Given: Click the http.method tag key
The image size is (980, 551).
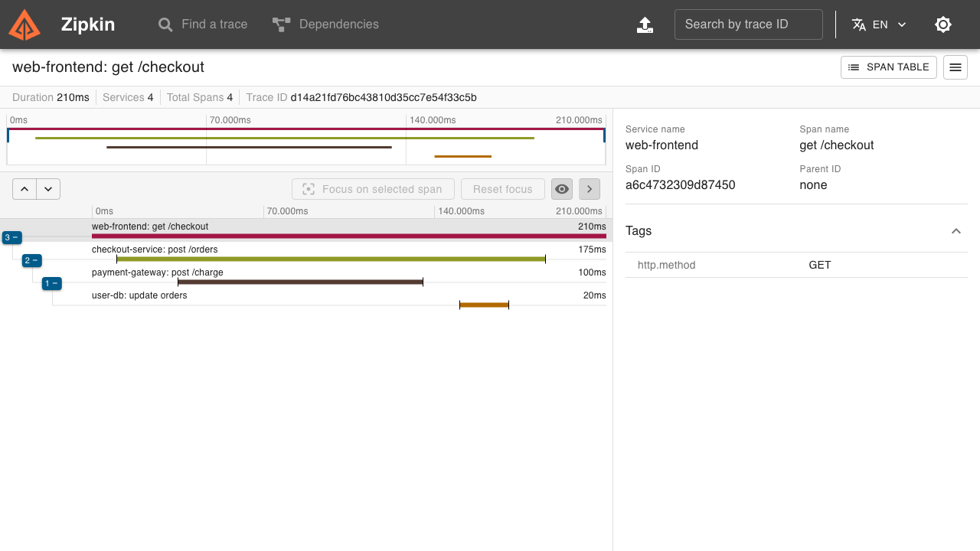Looking at the screenshot, I should [667, 265].
